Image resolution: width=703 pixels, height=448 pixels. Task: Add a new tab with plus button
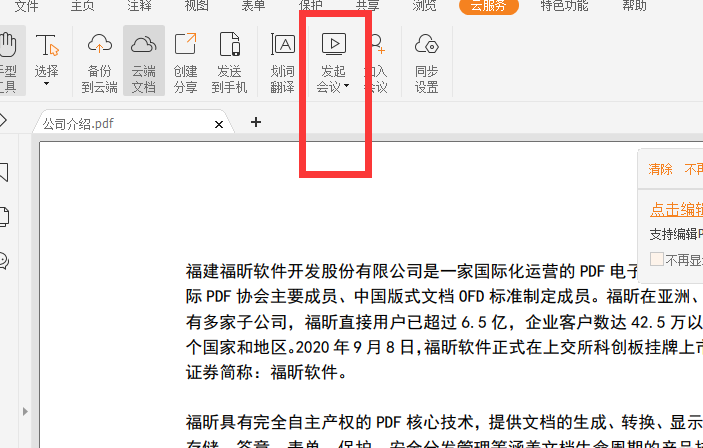pyautogui.click(x=256, y=122)
